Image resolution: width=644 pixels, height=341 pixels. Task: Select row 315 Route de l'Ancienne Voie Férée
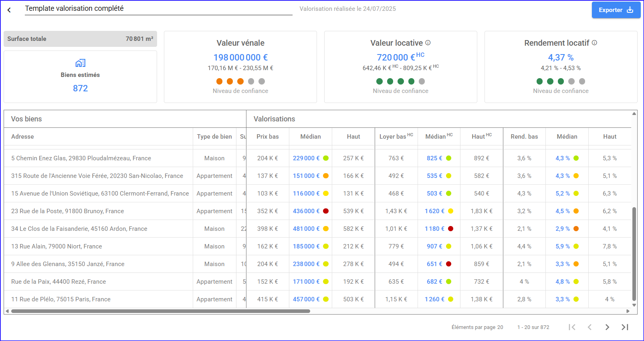click(317, 176)
